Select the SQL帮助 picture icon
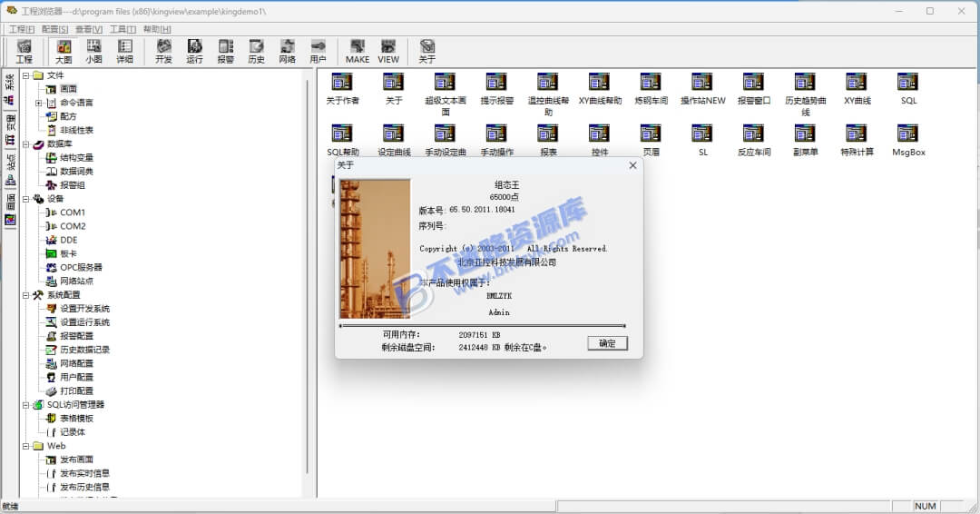980x514 pixels. tap(342, 140)
